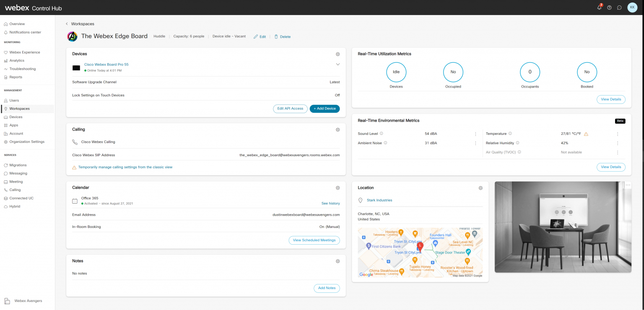Open the Temperature options menu
This screenshot has height=310, width=644.
617,134
